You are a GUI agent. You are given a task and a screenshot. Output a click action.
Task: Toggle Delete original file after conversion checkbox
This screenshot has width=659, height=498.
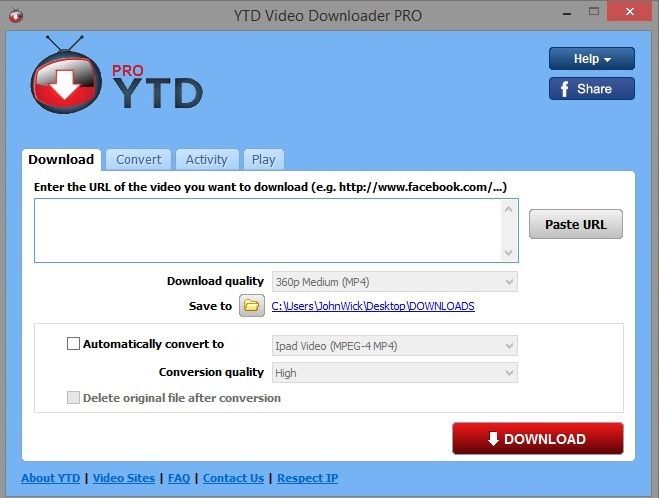(x=73, y=398)
